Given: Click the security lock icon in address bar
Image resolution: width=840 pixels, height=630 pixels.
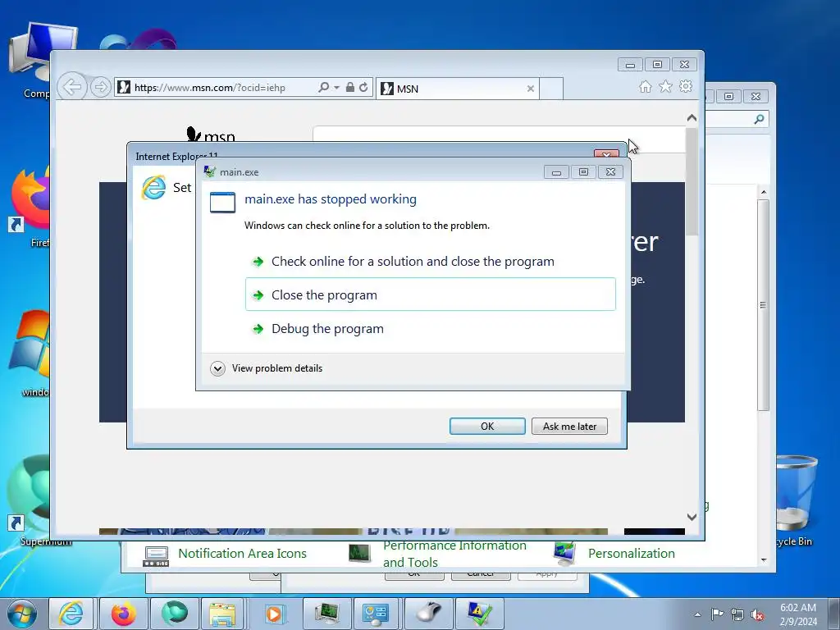Looking at the screenshot, I should click(x=349, y=87).
